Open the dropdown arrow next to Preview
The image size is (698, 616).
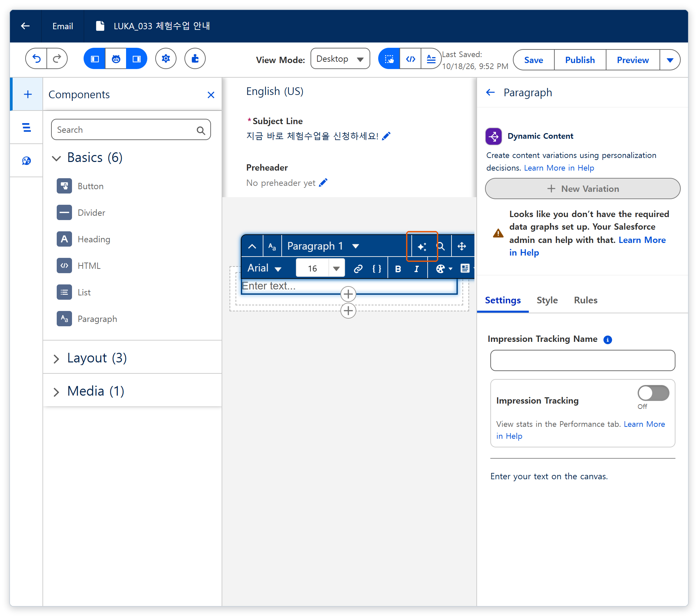[670, 60]
